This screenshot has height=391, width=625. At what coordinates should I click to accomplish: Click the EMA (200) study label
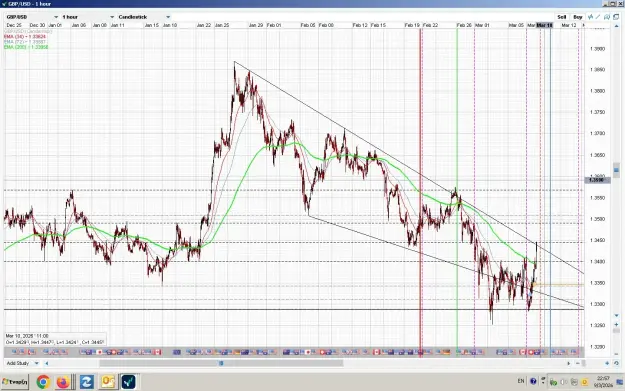[x=26, y=47]
